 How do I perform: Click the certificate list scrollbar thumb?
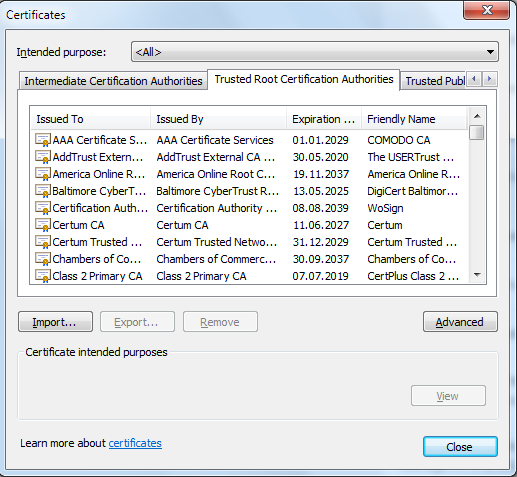coord(477,132)
